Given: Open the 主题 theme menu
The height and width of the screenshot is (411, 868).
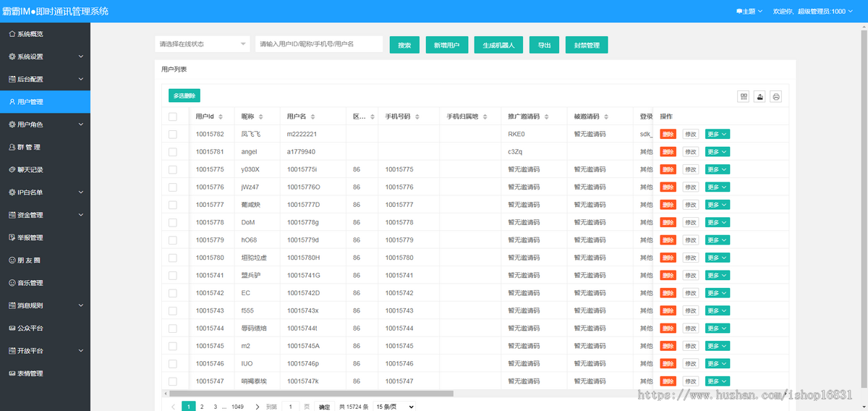Looking at the screenshot, I should pos(749,11).
